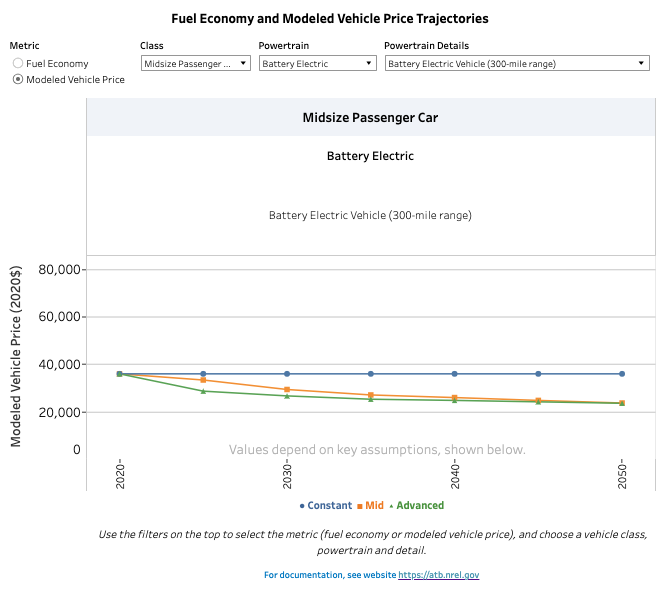Click the blue Constant legend marker

pyautogui.click(x=302, y=506)
